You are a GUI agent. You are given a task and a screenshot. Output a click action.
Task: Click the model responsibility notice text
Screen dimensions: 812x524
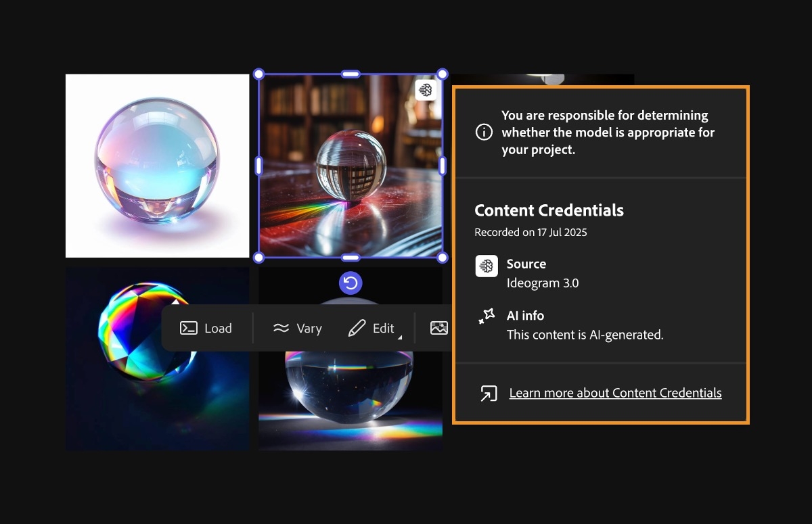(x=608, y=133)
